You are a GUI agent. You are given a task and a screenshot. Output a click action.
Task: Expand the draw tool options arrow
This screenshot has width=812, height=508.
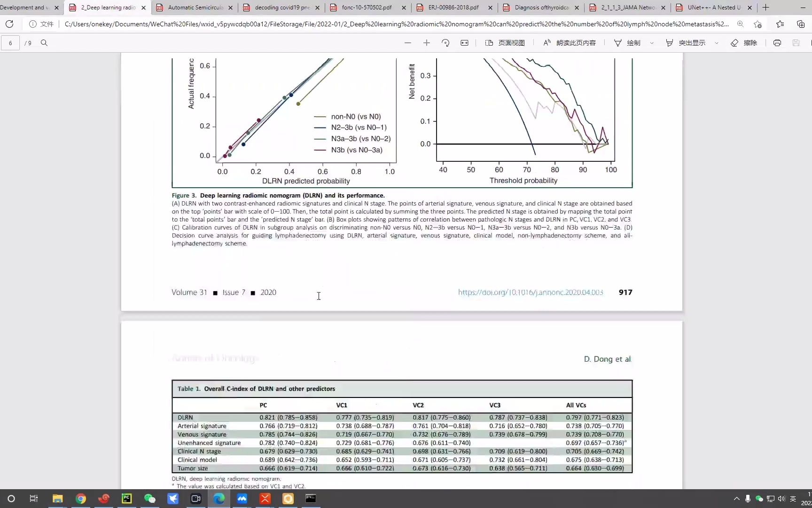652,43
